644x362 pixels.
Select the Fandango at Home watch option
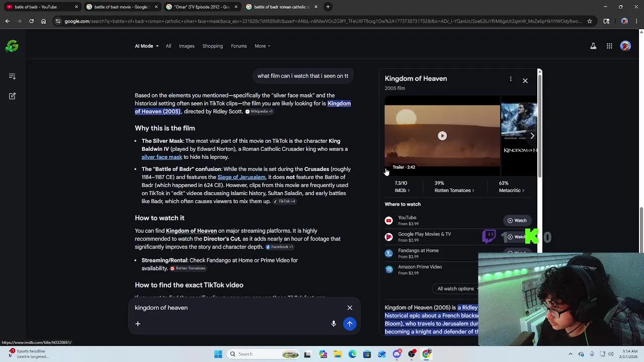(x=433, y=253)
